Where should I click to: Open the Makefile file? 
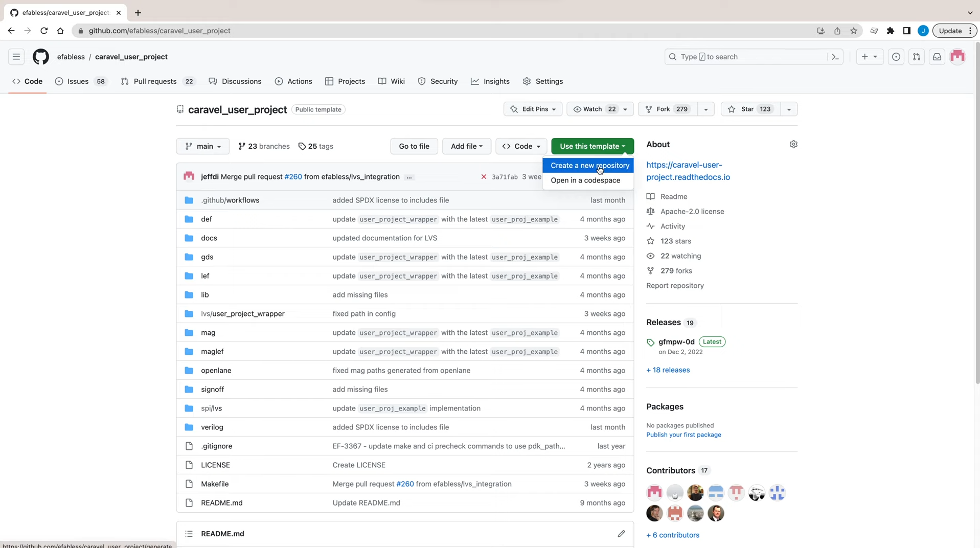coord(215,484)
